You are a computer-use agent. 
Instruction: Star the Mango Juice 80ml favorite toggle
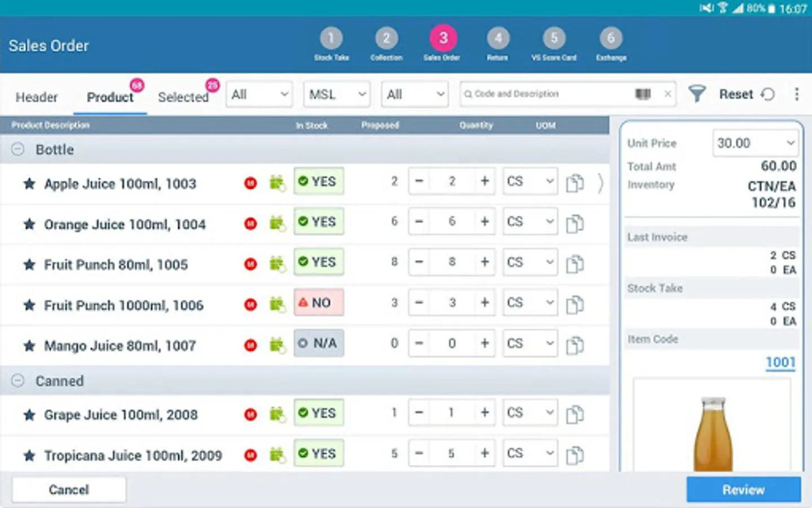tap(29, 345)
